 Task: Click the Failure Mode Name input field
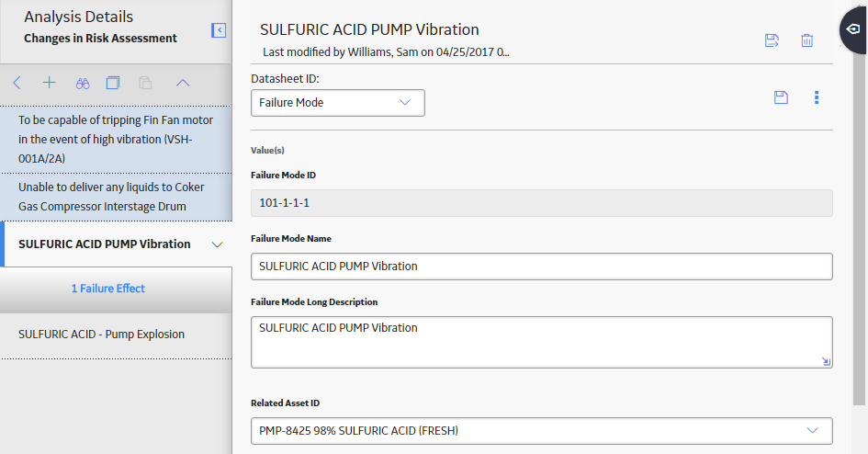tap(541, 267)
